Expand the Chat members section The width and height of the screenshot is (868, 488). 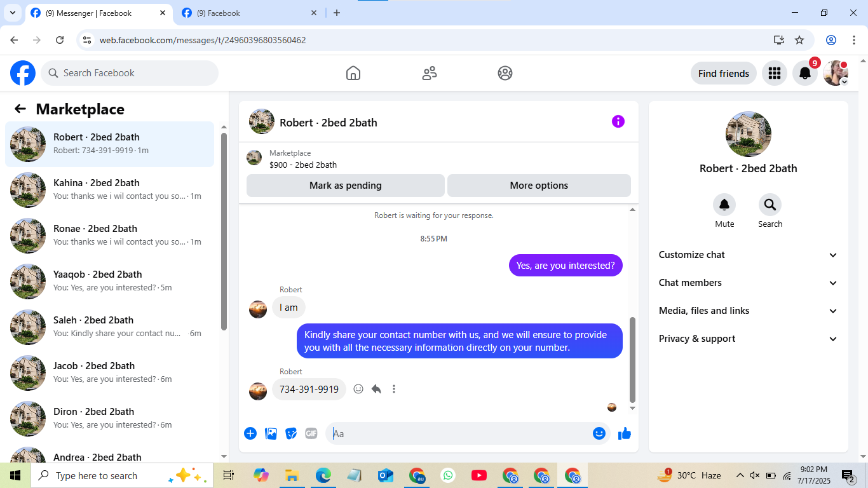coord(749,283)
